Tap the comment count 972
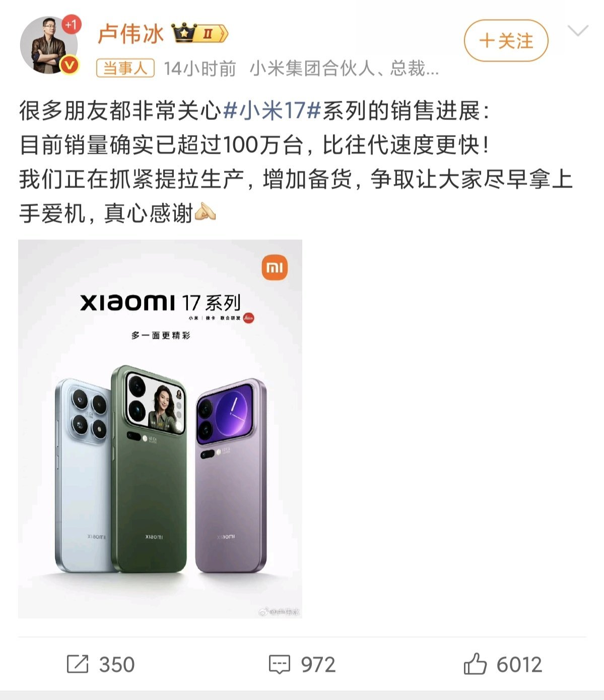604x700 pixels. click(318, 664)
